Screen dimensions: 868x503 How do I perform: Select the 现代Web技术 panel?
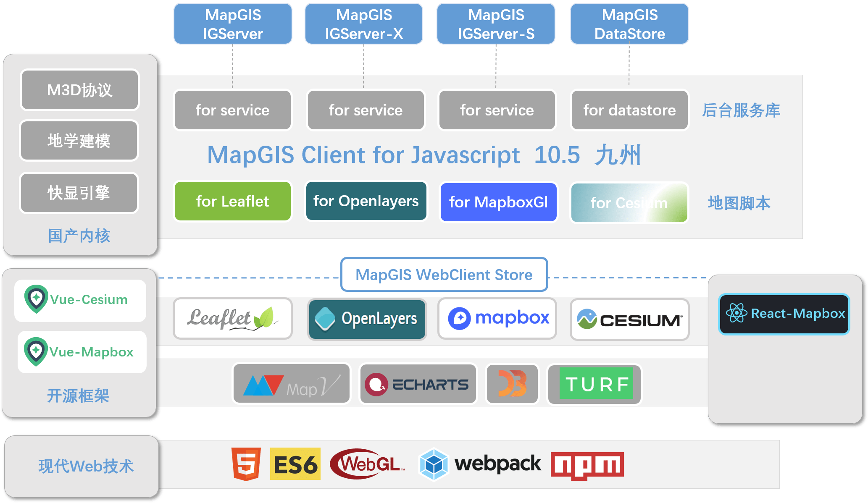click(82, 466)
